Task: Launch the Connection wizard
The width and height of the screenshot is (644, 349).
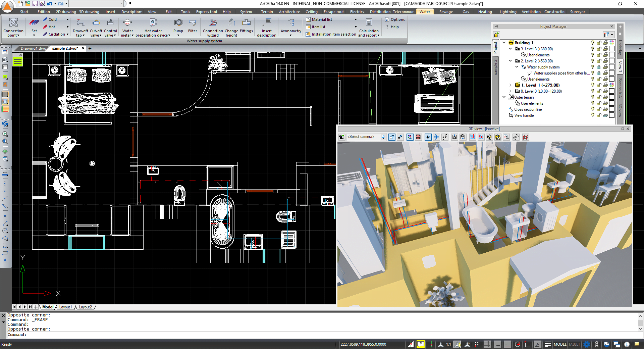Action: [213, 27]
